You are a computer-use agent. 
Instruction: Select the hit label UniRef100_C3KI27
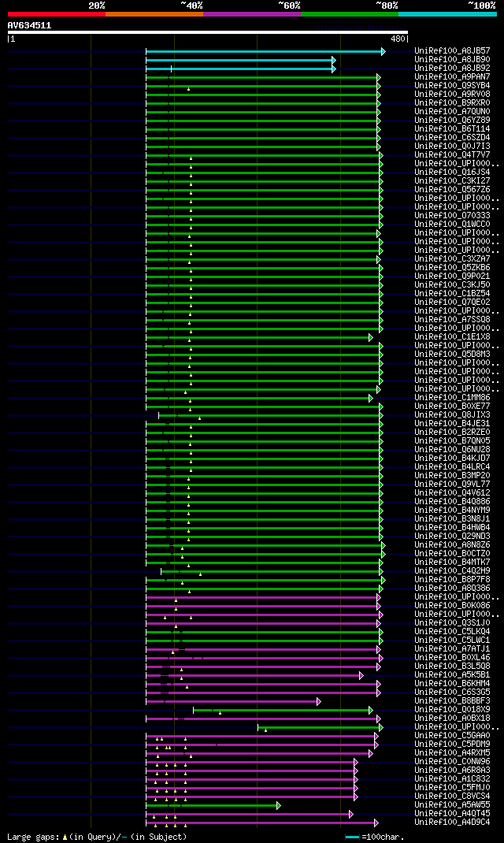[452, 180]
